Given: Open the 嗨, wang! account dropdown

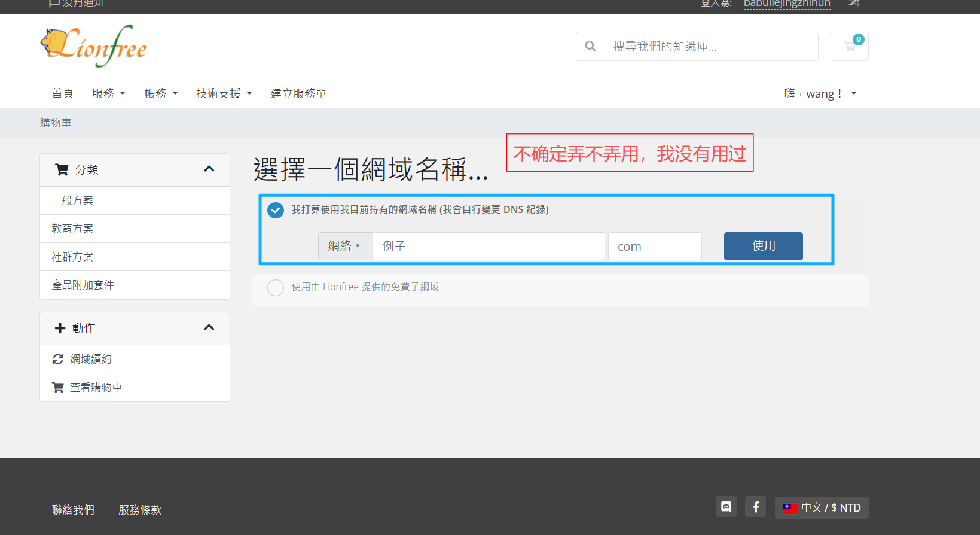Looking at the screenshot, I should point(820,93).
